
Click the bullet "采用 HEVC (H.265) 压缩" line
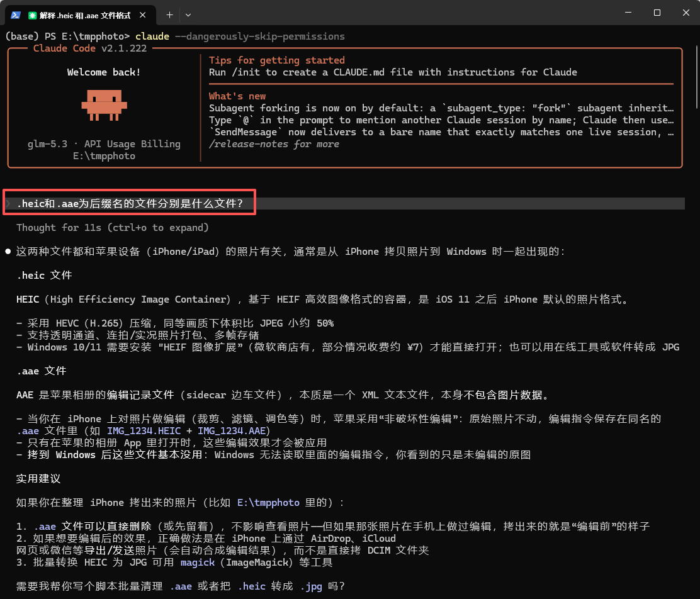point(175,323)
